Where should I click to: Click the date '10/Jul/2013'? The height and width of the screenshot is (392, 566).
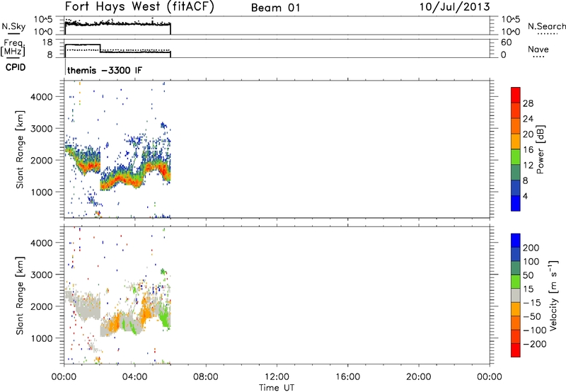tap(455, 7)
